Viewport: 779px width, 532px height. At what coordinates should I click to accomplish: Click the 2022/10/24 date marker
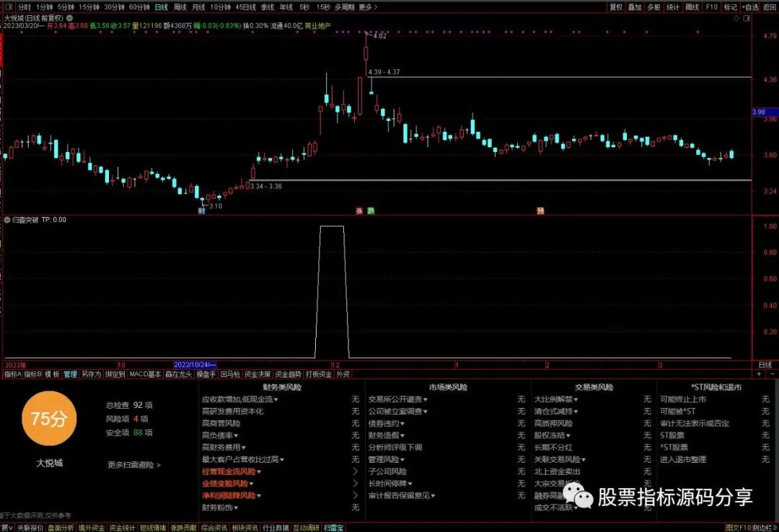(x=195, y=365)
